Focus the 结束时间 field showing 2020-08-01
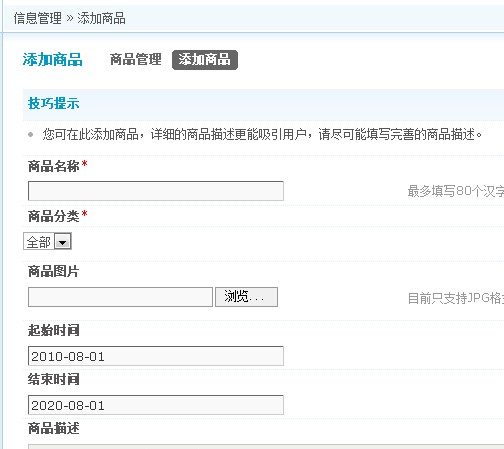 pyautogui.click(x=156, y=405)
